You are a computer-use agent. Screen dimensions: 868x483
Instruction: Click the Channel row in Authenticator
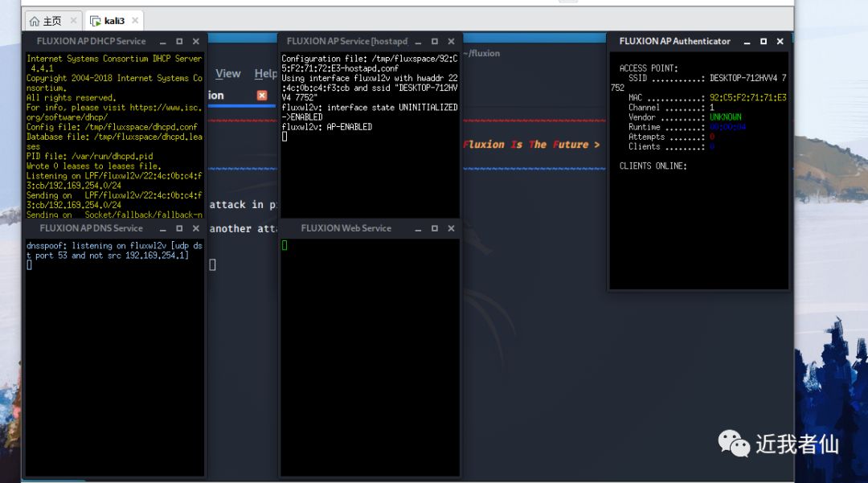[671, 108]
